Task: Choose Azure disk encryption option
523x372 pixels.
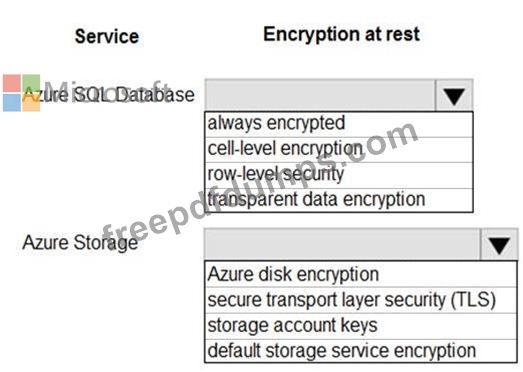Action: (x=361, y=275)
